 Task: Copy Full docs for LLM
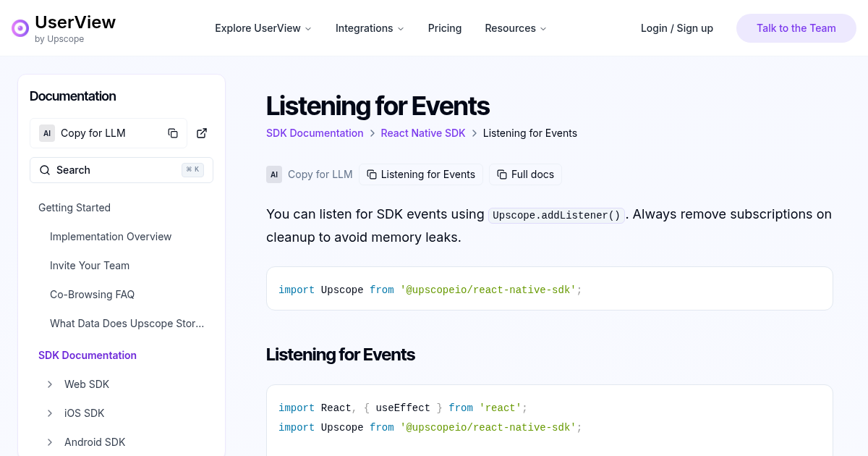tap(526, 174)
